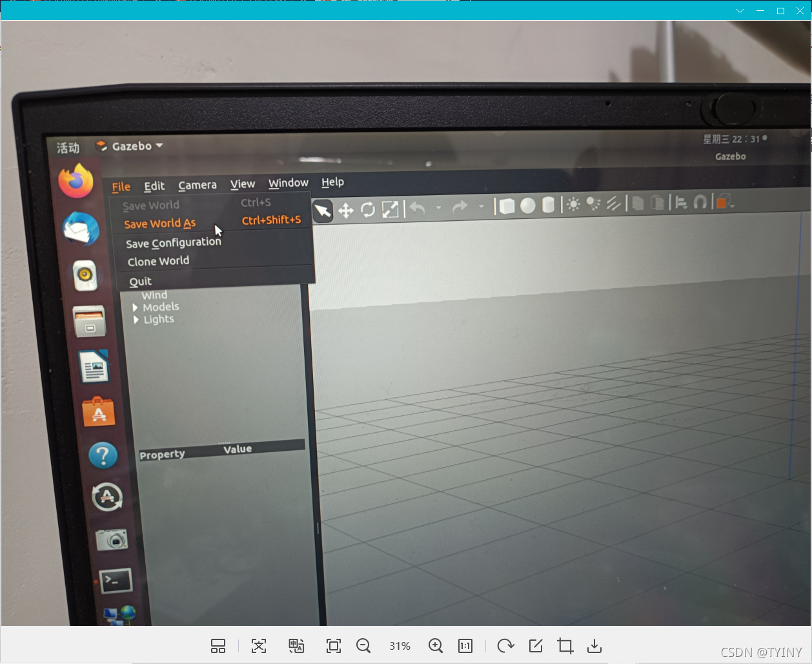This screenshot has width=812, height=664.
Task: Open the View menu
Action: click(243, 184)
